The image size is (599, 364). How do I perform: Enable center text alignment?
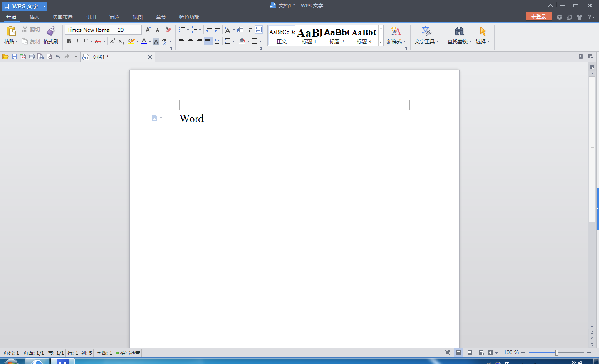pos(191,41)
